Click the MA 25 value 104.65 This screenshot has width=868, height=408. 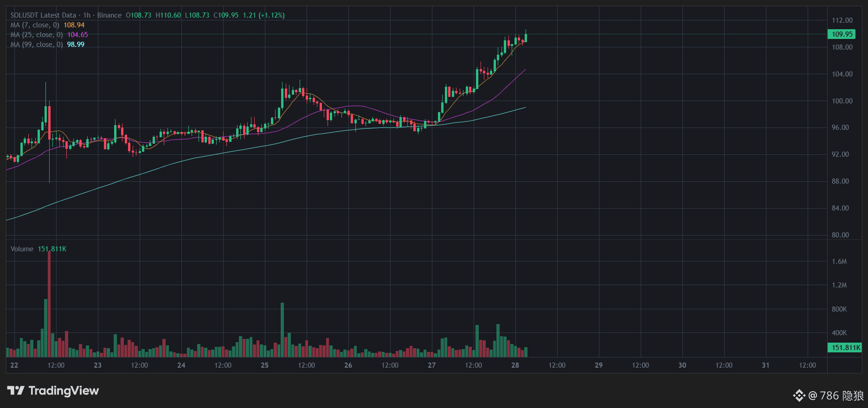pyautogui.click(x=77, y=35)
